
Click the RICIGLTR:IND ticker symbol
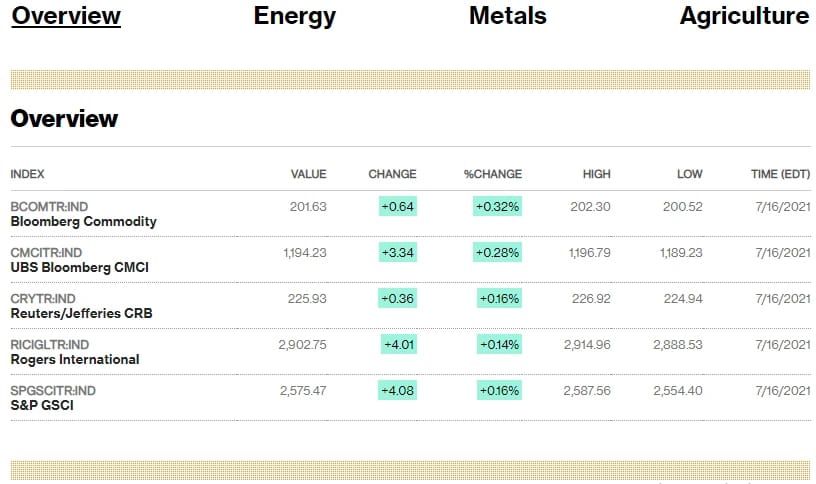point(49,344)
